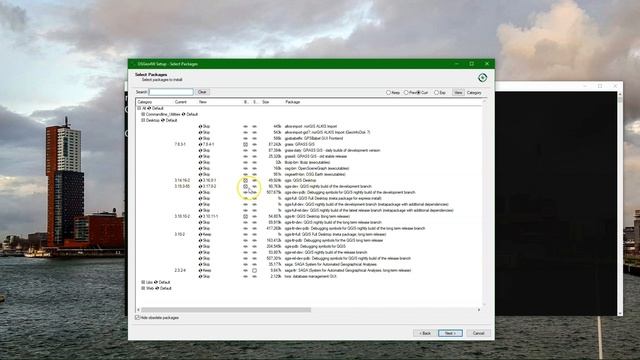The width and height of the screenshot is (640, 360).
Task: Cycle version icon for qgis QGIS Desktop 3.16.0-1
Action: [200, 180]
